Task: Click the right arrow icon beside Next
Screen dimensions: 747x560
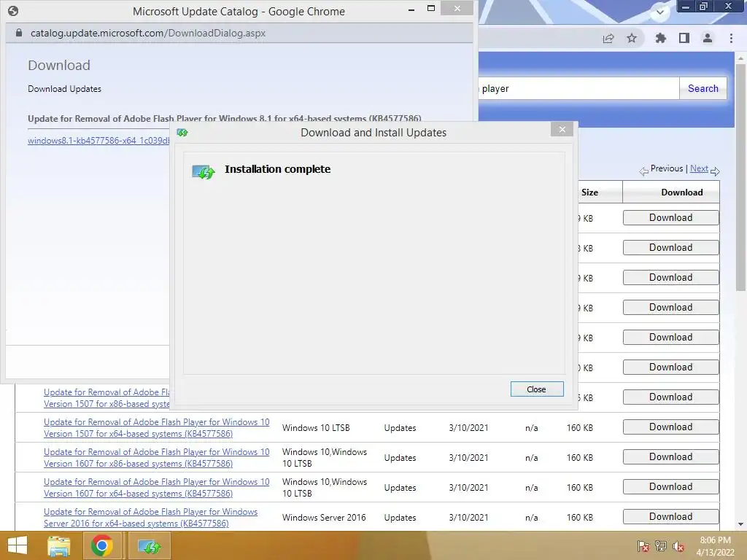Action: coord(715,171)
